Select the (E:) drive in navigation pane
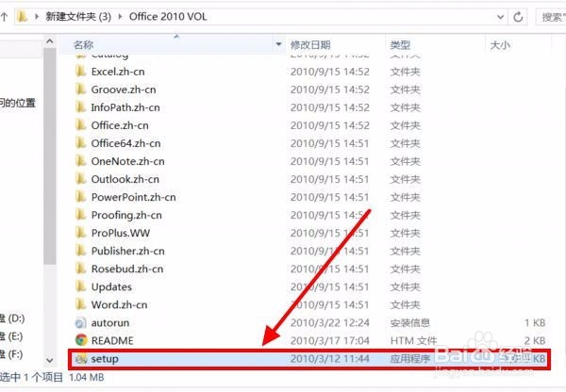Viewport: 566px width, 392px height. pos(11,336)
